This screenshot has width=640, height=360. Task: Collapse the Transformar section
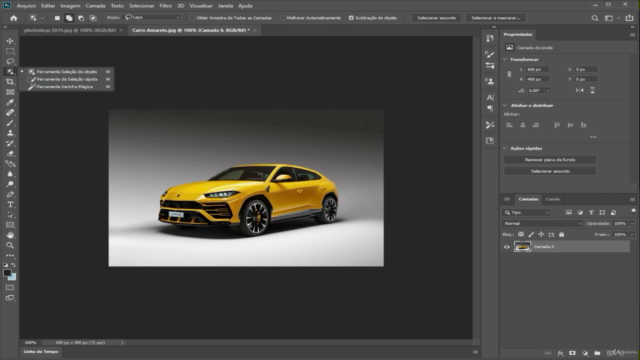click(505, 60)
